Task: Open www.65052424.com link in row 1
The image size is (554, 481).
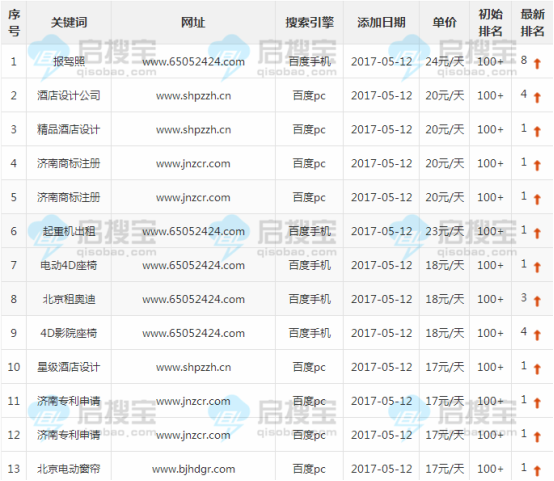Action: [193, 62]
